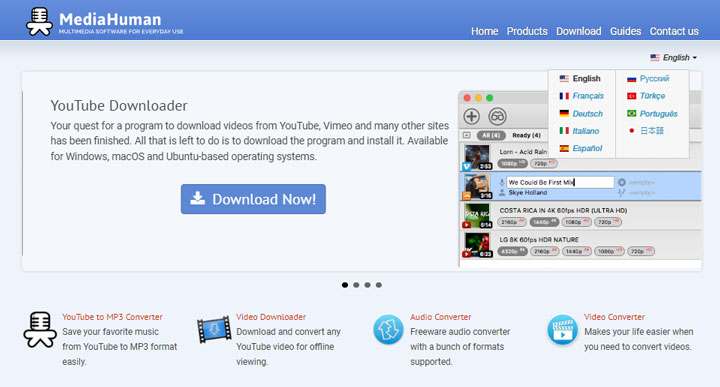Choose 1080p for LG 8K video
The height and width of the screenshot is (387, 720).
[609, 252]
